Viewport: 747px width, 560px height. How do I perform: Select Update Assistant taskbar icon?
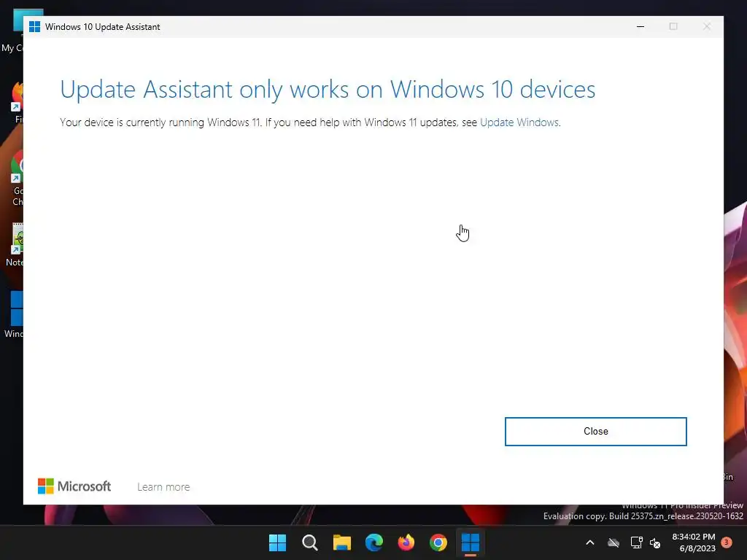(471, 542)
